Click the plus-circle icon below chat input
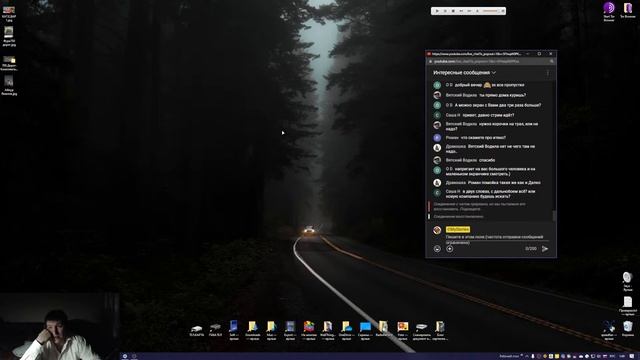Viewport: 640px width, 360px height. (x=449, y=249)
